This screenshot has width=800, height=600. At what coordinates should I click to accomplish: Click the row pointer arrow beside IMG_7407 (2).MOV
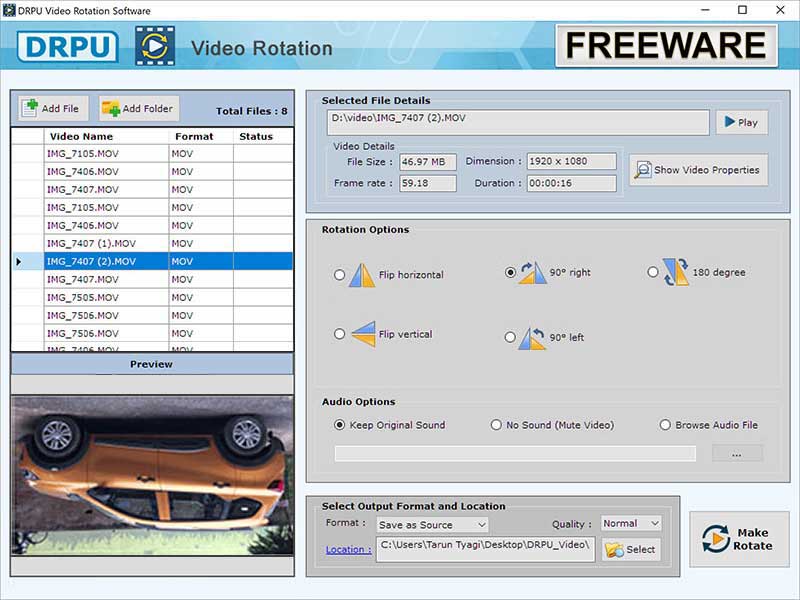click(x=19, y=262)
